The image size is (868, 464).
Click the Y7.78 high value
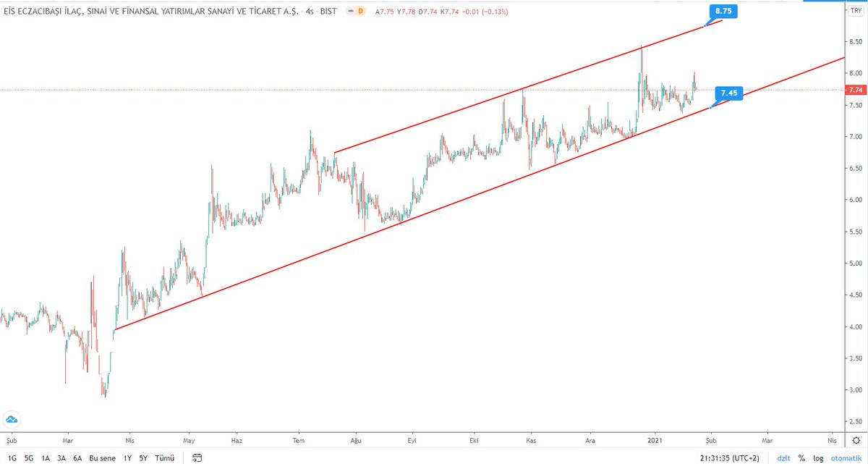click(407, 11)
